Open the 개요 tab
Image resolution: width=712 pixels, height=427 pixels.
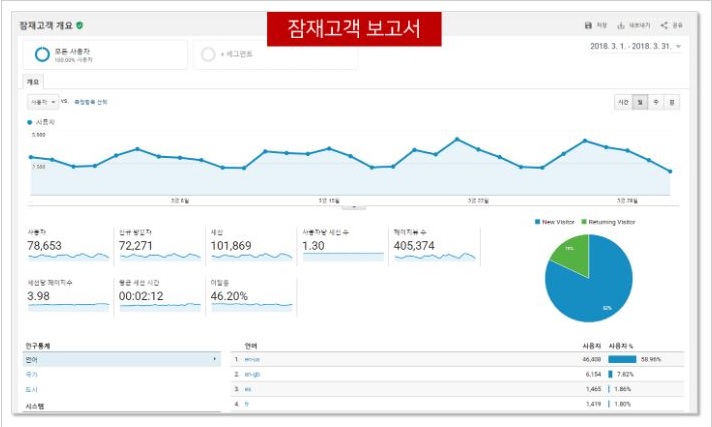[33, 81]
